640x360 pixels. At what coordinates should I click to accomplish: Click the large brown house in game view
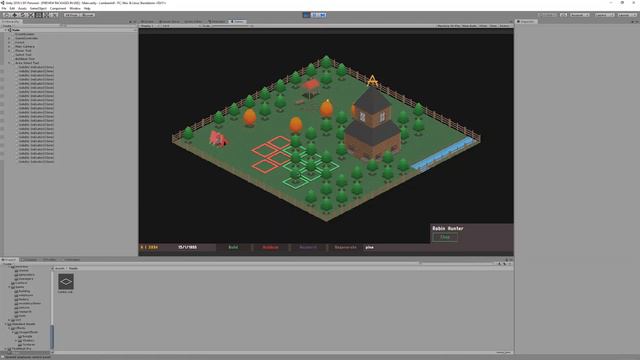372,124
